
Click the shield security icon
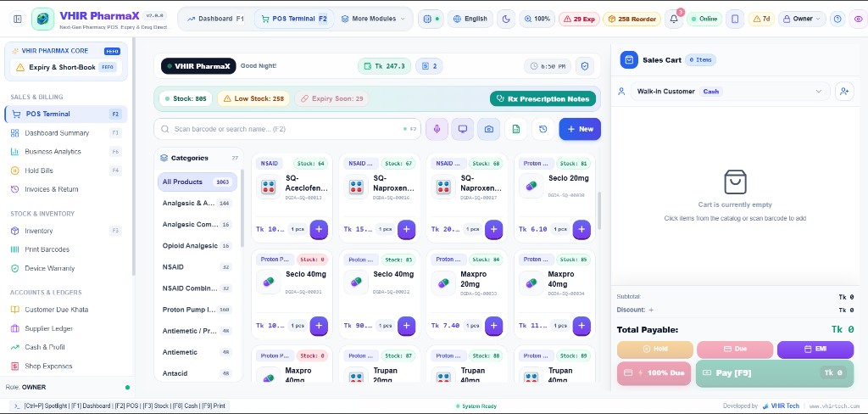coord(585,66)
